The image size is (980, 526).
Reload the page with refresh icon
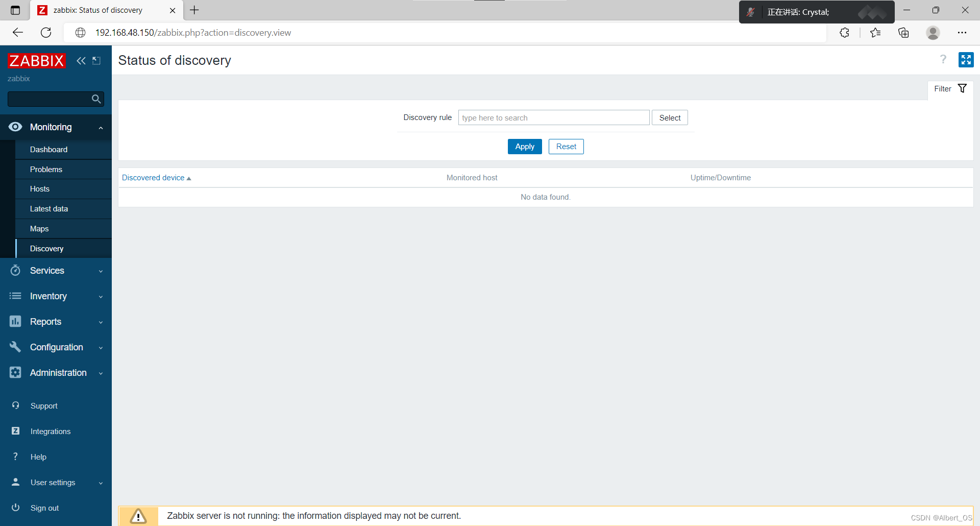(x=46, y=33)
